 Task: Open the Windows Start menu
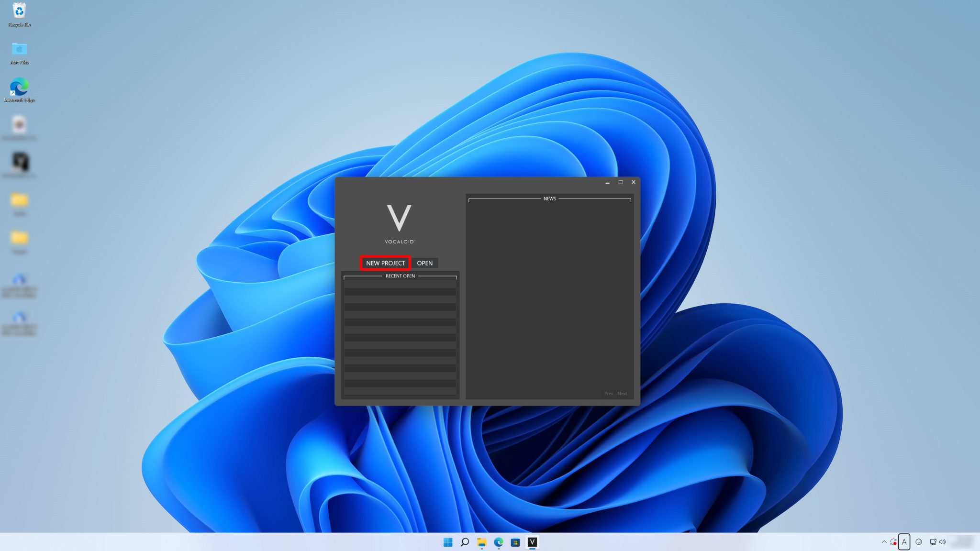pyautogui.click(x=448, y=542)
